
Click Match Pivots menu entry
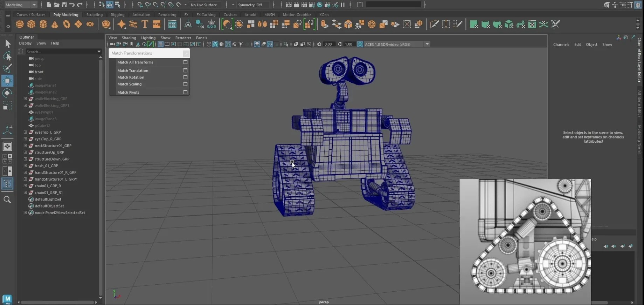[128, 92]
